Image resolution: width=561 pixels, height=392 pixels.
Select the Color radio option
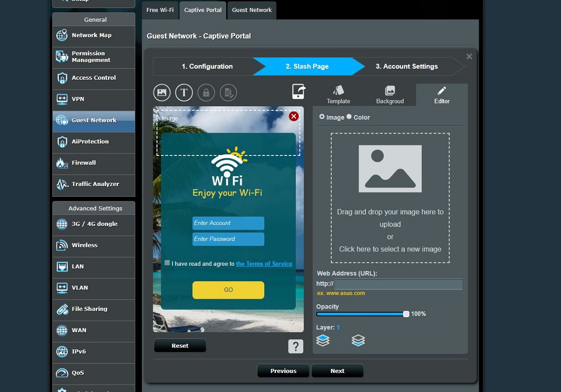(349, 117)
